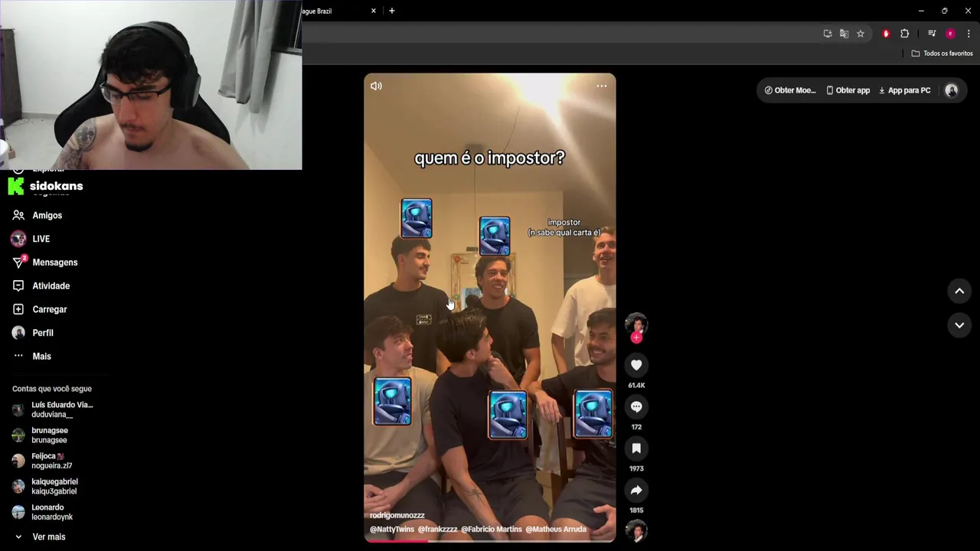This screenshot has width=980, height=551.
Task: Click the 'Contas que você segue' heading
Action: click(x=51, y=389)
